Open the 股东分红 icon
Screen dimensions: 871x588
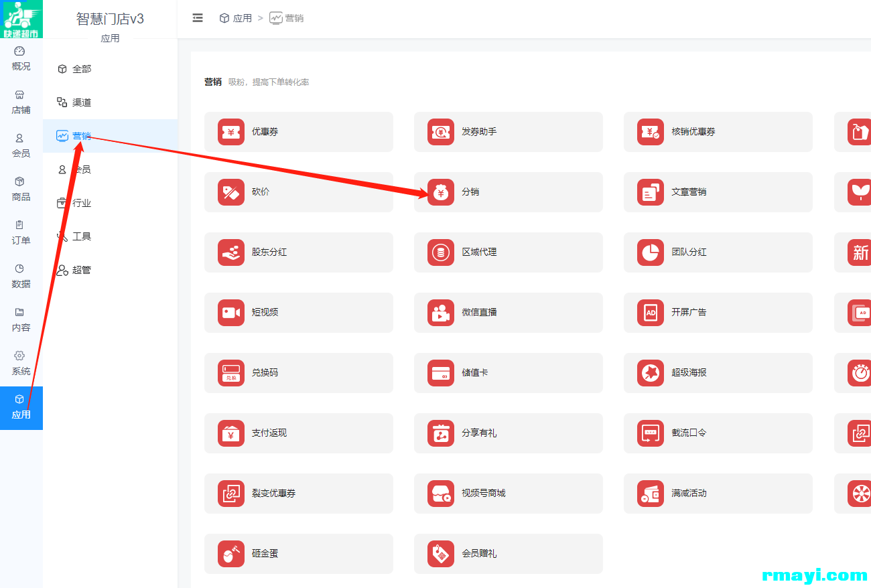click(x=231, y=252)
